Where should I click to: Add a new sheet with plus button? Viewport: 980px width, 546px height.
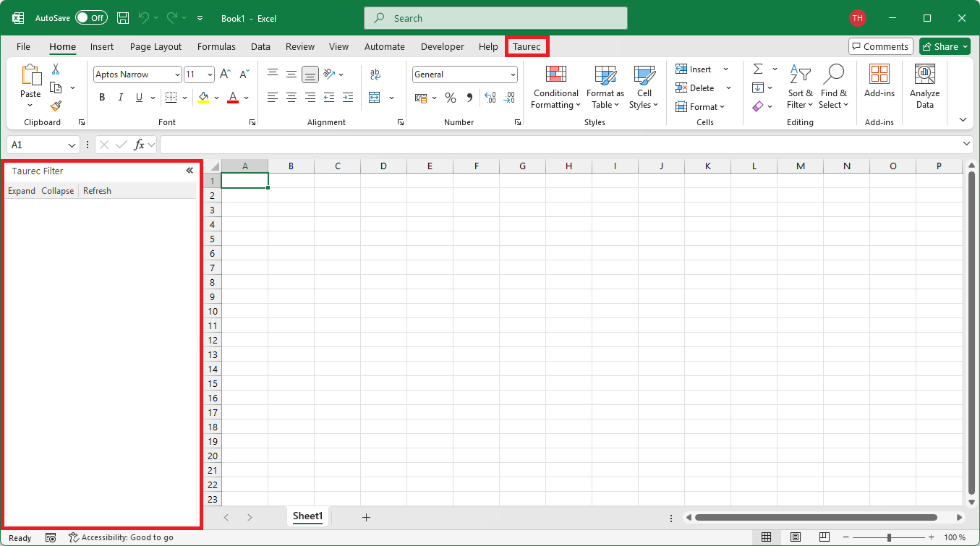click(x=366, y=517)
